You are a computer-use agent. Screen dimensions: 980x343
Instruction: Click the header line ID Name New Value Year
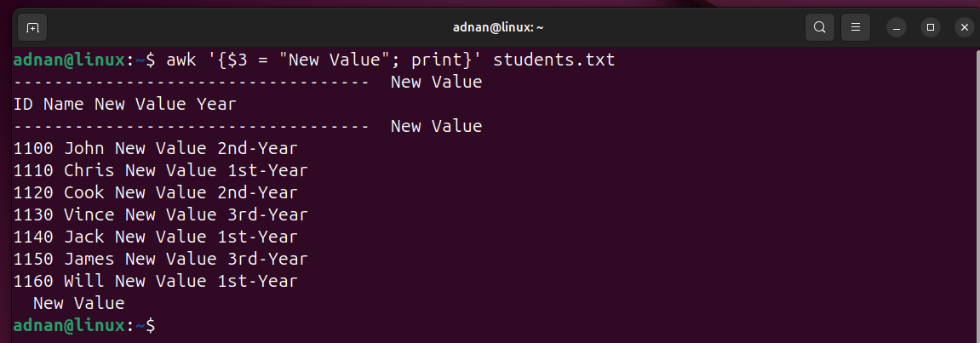click(x=125, y=105)
